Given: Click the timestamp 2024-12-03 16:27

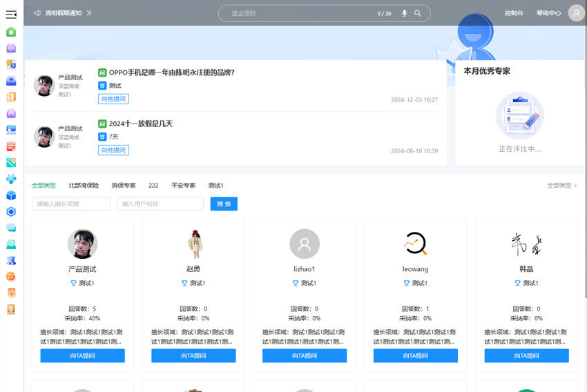Looking at the screenshot, I should click(414, 100).
